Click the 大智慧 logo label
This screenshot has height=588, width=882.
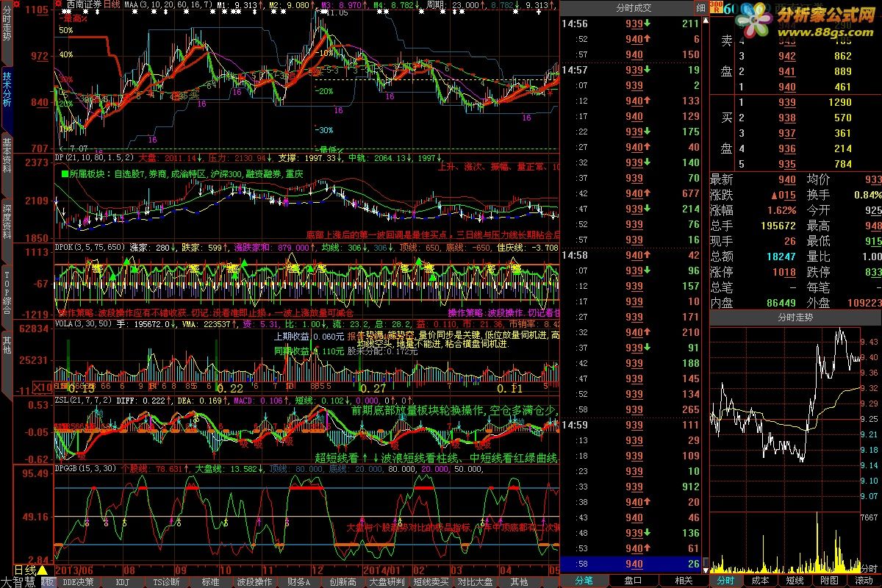[x=19, y=582]
